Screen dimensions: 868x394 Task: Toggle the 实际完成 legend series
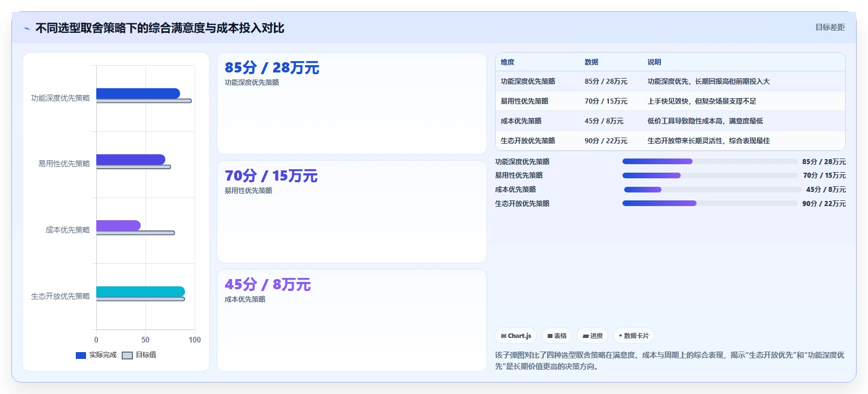(x=96, y=355)
